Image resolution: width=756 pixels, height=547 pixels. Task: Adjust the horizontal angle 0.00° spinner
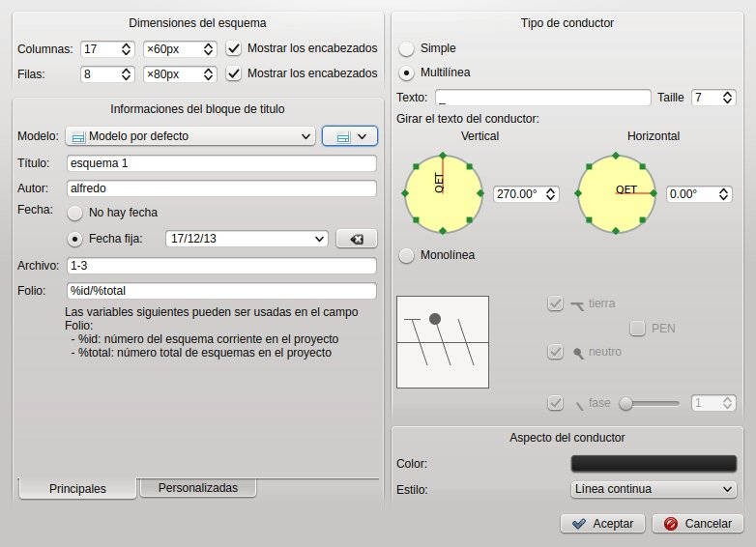[x=699, y=194]
